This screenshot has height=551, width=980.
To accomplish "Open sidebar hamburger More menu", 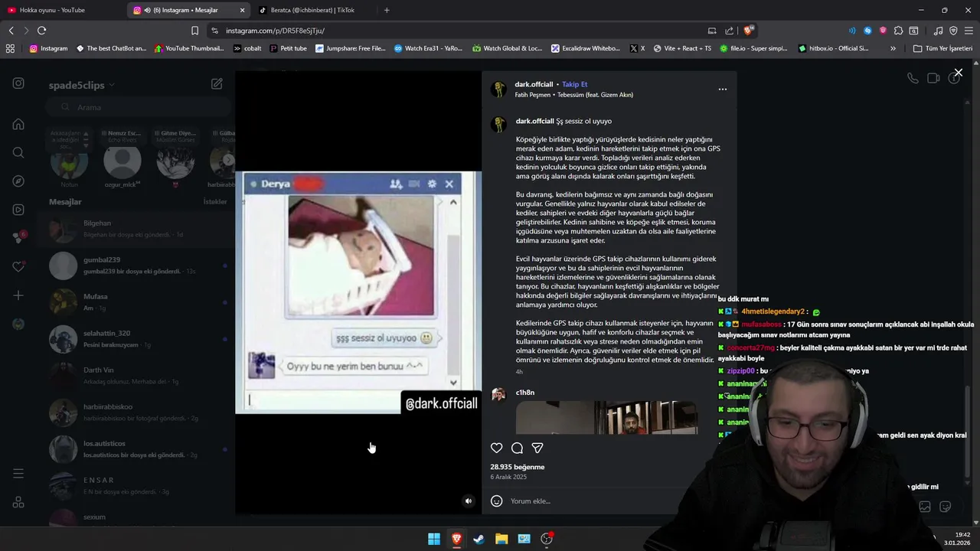I will click(18, 474).
